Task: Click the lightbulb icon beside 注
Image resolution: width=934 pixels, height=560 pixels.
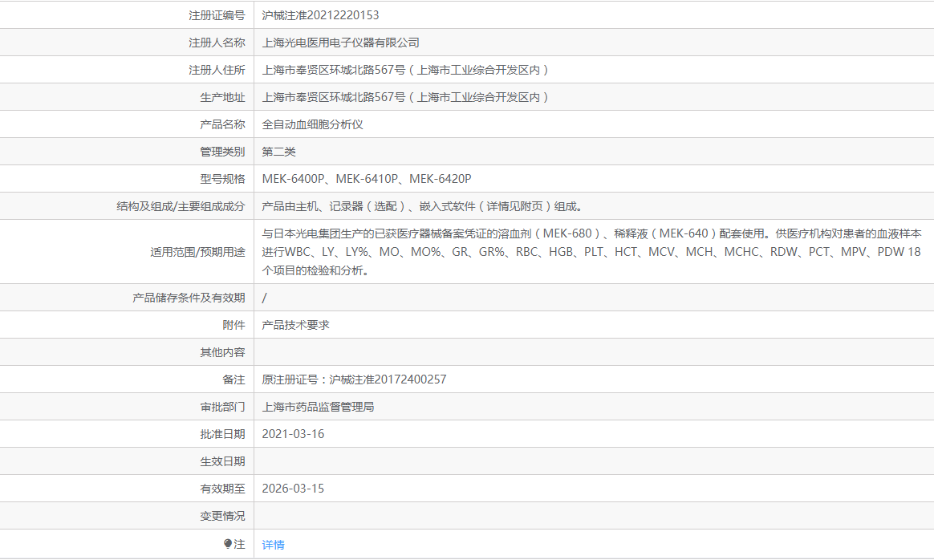Action: point(228,544)
